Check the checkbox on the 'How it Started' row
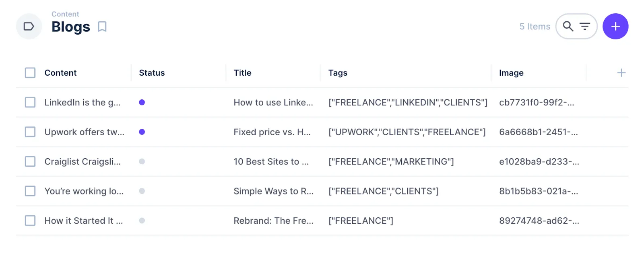The width and height of the screenshot is (644, 260). click(30, 221)
